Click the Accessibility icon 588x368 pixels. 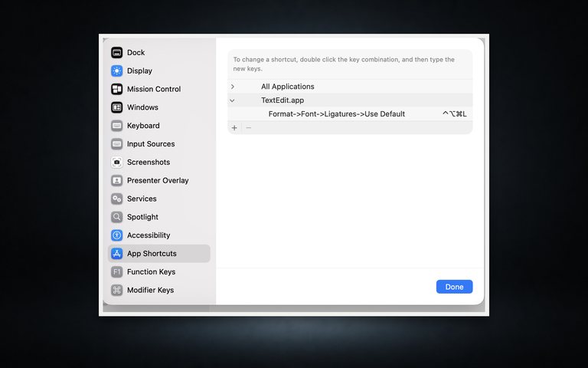tap(116, 235)
